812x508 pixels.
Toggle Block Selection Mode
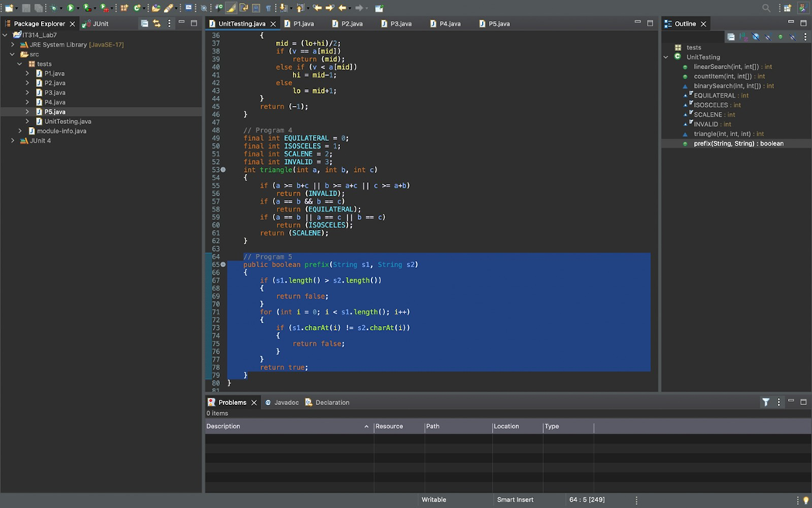pyautogui.click(x=256, y=9)
